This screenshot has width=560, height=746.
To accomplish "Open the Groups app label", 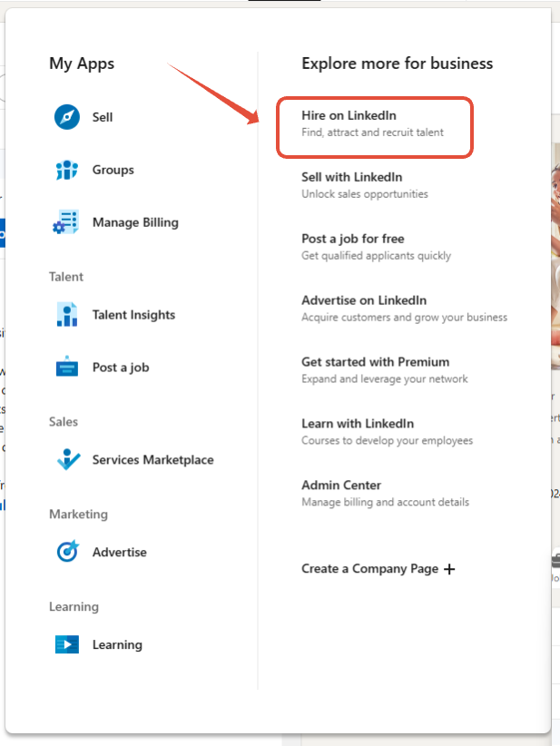I will coord(113,170).
